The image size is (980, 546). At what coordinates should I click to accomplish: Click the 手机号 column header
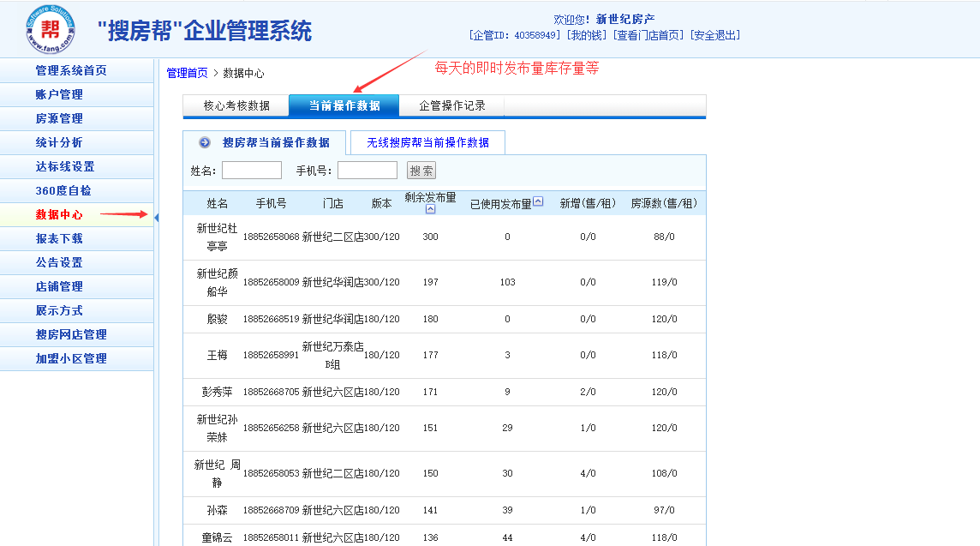coord(271,203)
